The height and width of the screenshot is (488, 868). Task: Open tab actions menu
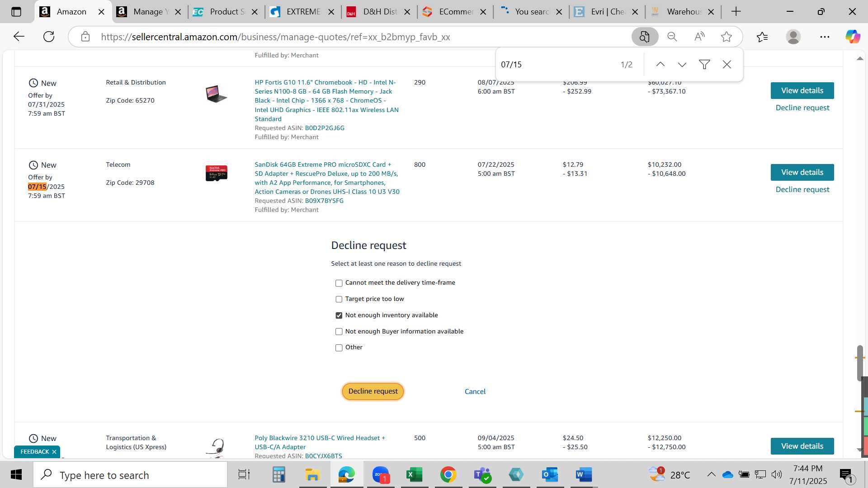16,12
